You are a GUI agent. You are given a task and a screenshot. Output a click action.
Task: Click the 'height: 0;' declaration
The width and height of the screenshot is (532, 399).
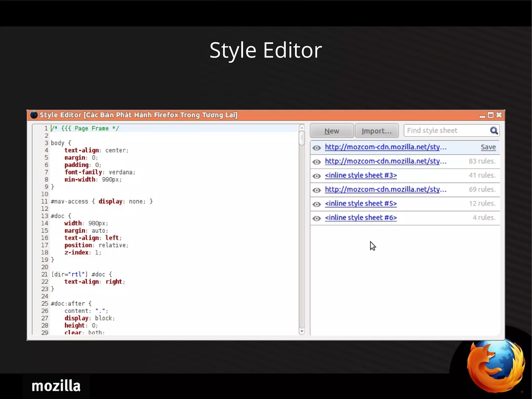click(x=81, y=325)
